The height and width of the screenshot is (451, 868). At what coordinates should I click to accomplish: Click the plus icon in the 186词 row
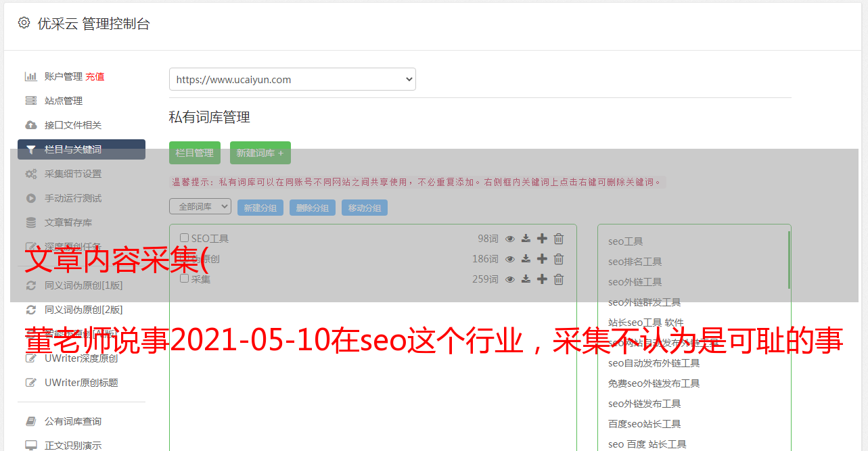coord(542,259)
